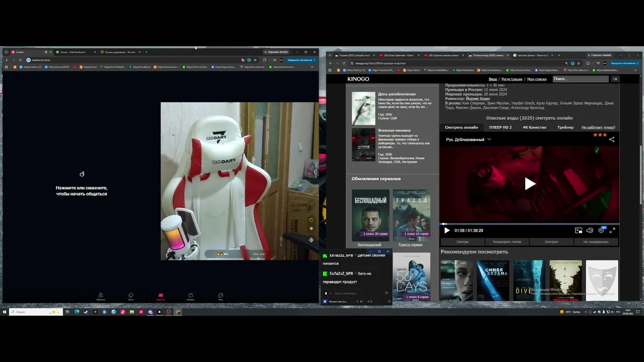The image size is (644, 362).
Task: Focus the chat message input field
Action: coord(357,293)
